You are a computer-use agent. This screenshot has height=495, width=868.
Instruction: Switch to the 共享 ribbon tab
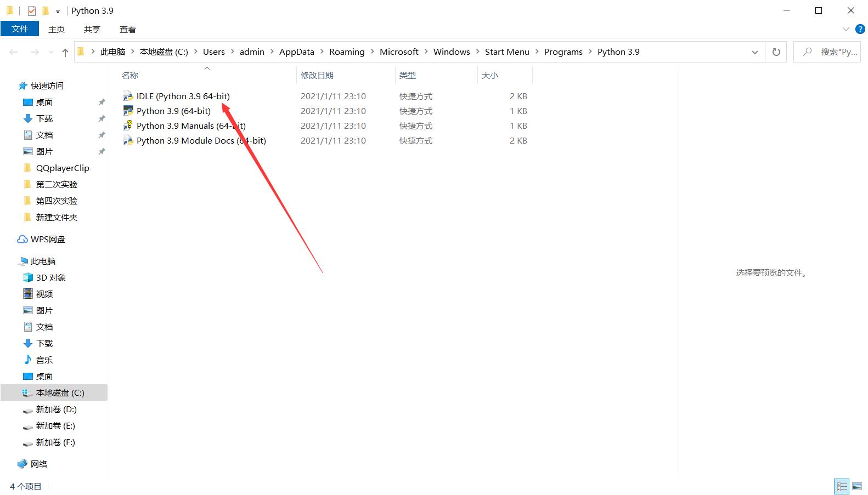click(x=92, y=29)
